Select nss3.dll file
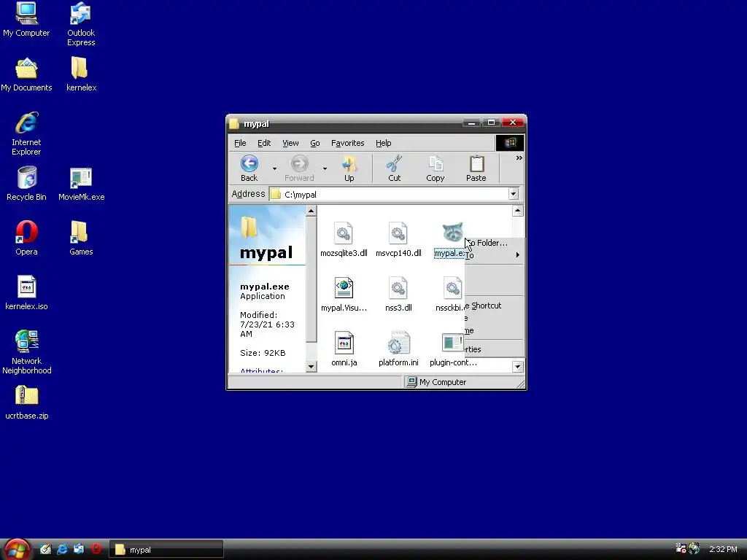 pyautogui.click(x=398, y=295)
